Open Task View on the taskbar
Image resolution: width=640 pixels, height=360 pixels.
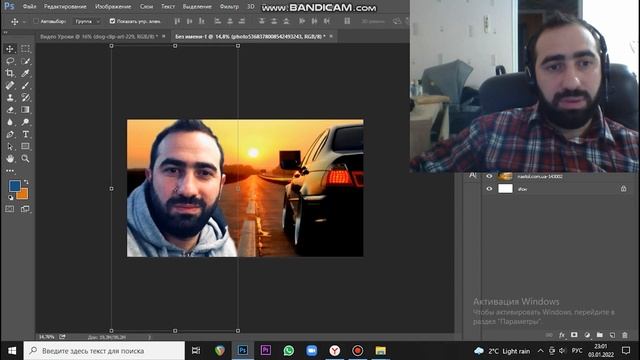point(196,351)
